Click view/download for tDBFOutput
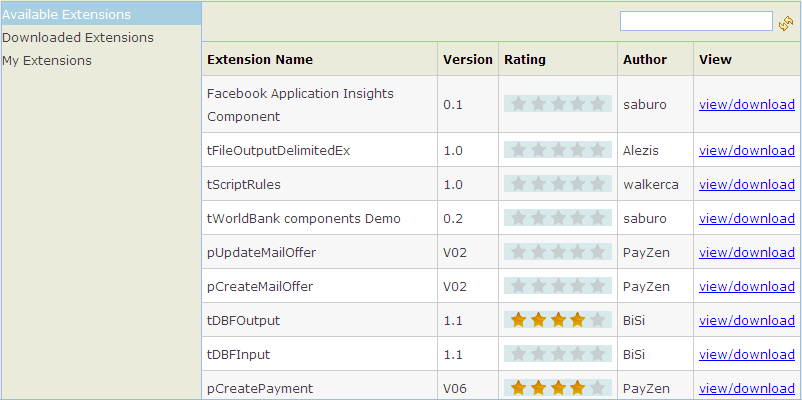This screenshot has width=802, height=400. [746, 320]
